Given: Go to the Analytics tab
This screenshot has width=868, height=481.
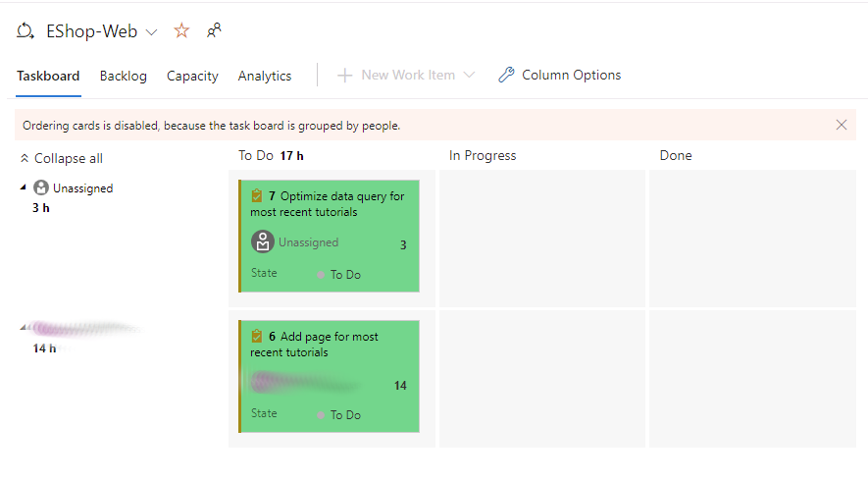Looking at the screenshot, I should (x=264, y=76).
